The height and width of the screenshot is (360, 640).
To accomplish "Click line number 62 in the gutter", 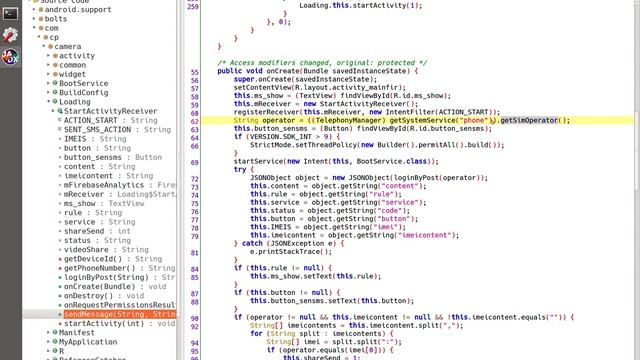I will [194, 121].
